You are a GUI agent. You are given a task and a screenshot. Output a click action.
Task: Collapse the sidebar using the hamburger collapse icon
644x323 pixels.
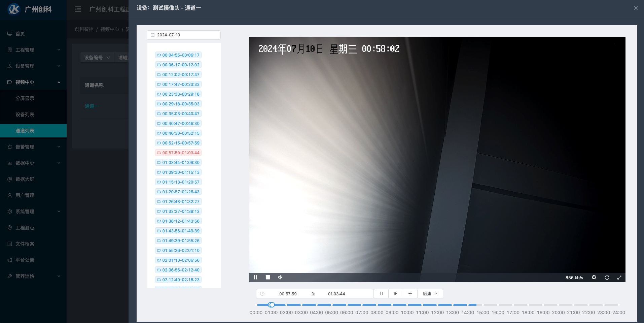[78, 9]
